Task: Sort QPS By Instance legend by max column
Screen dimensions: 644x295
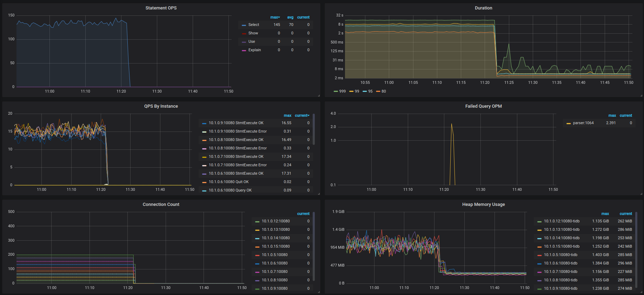Action: [287, 115]
